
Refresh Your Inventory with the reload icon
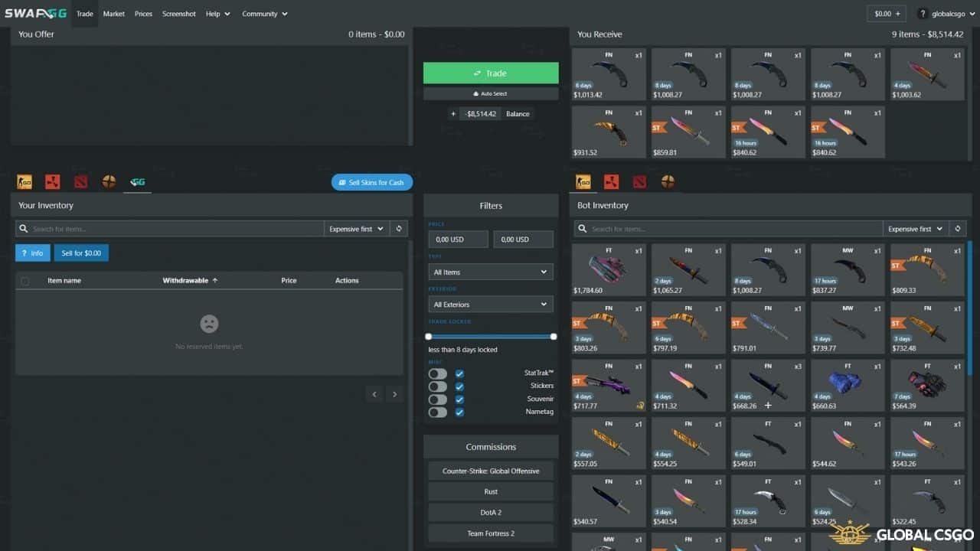pos(398,229)
